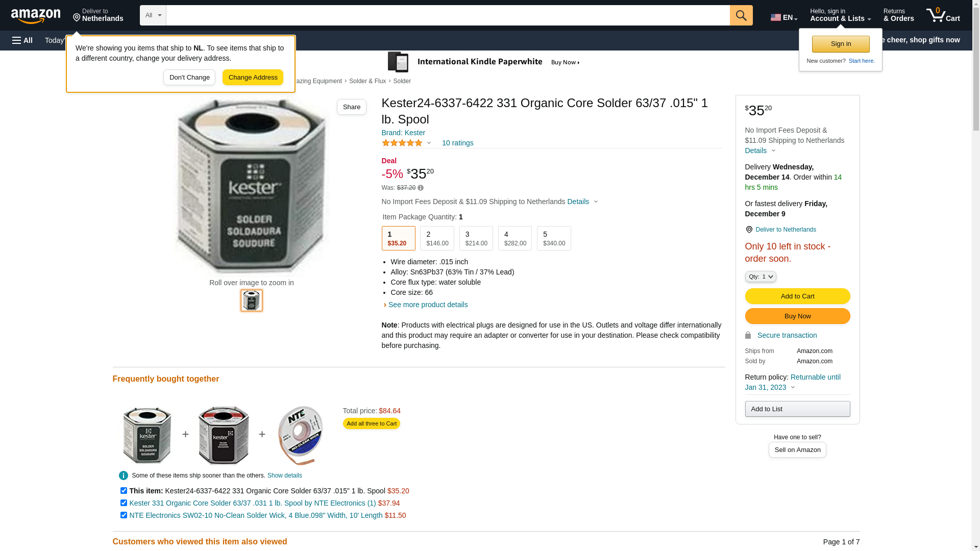The height and width of the screenshot is (551, 980).
Task: Click the magnifying glass search button
Action: tap(741, 15)
